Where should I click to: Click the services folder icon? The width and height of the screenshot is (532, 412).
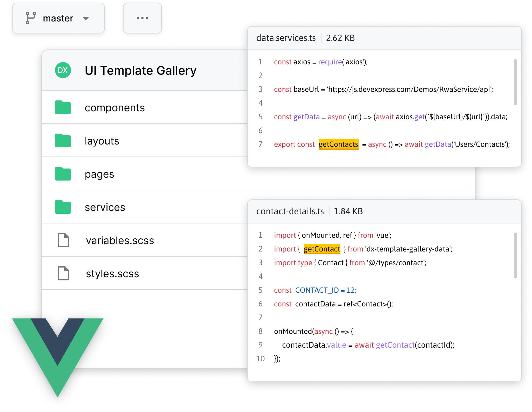[63, 207]
